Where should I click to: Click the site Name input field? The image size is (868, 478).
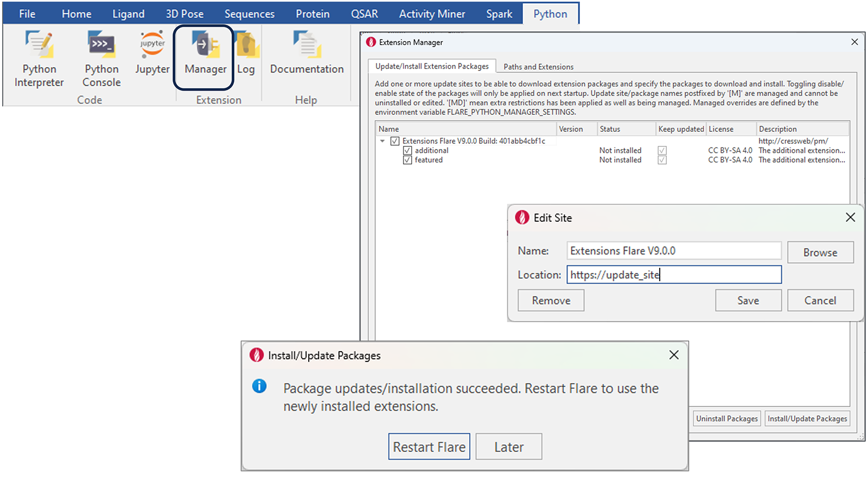click(674, 251)
